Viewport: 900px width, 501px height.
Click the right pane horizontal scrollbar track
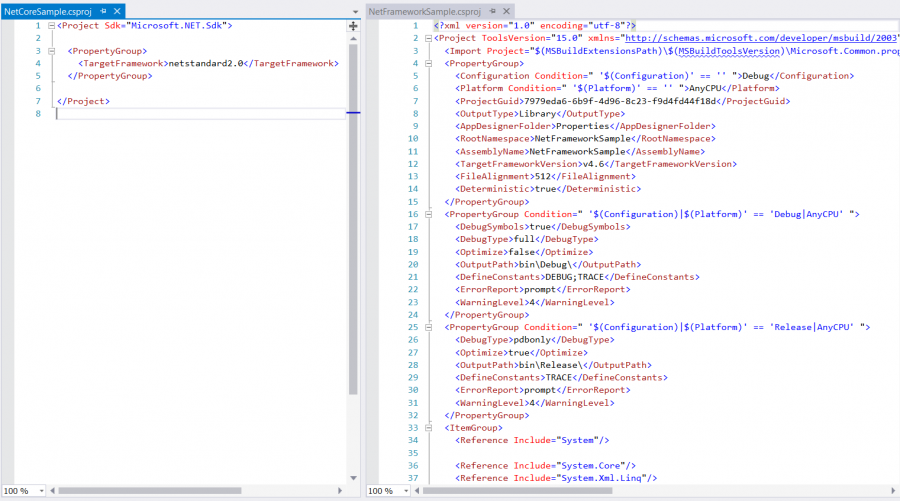(650, 491)
